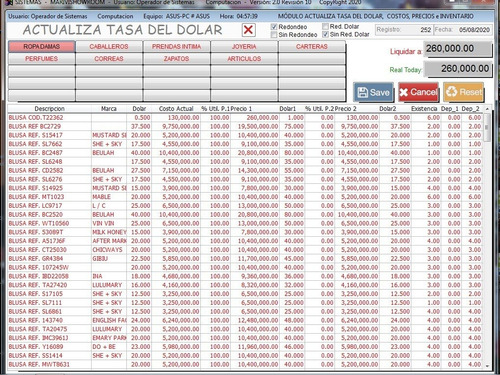Switch to PRENDAS INTIMA category
The width and height of the screenshot is (500, 375).
[177, 47]
